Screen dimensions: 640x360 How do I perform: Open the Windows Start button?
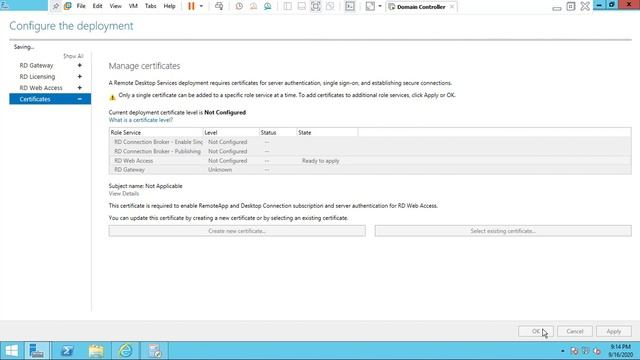click(11, 351)
